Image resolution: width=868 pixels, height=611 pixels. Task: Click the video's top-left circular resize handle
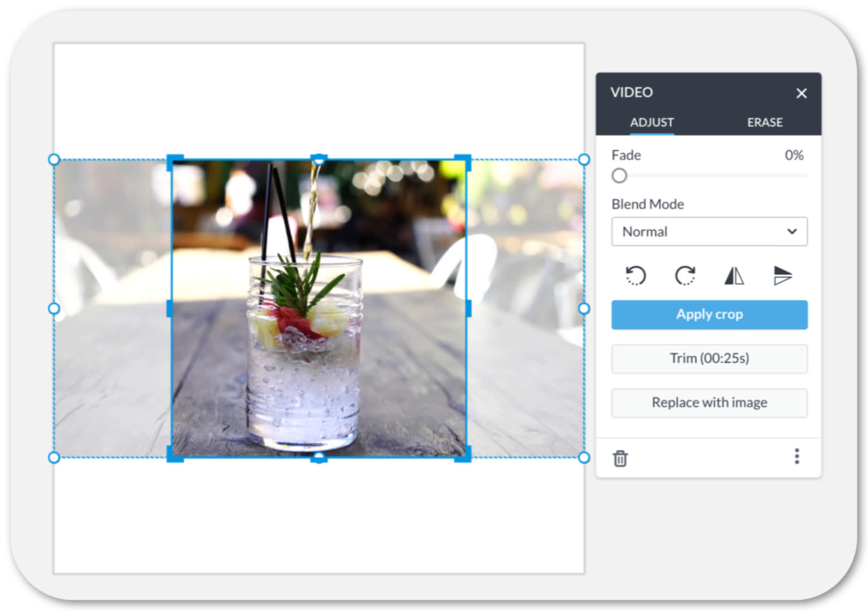point(54,160)
